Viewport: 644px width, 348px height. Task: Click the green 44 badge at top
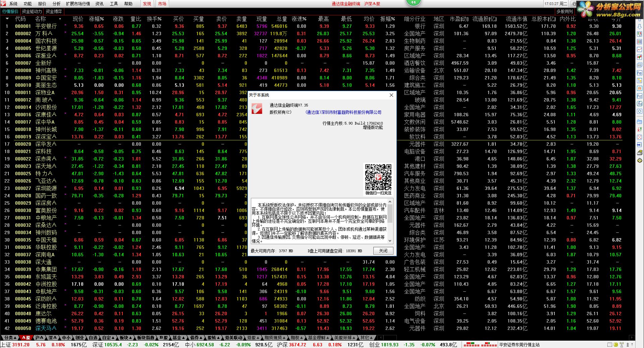[x=413, y=2]
